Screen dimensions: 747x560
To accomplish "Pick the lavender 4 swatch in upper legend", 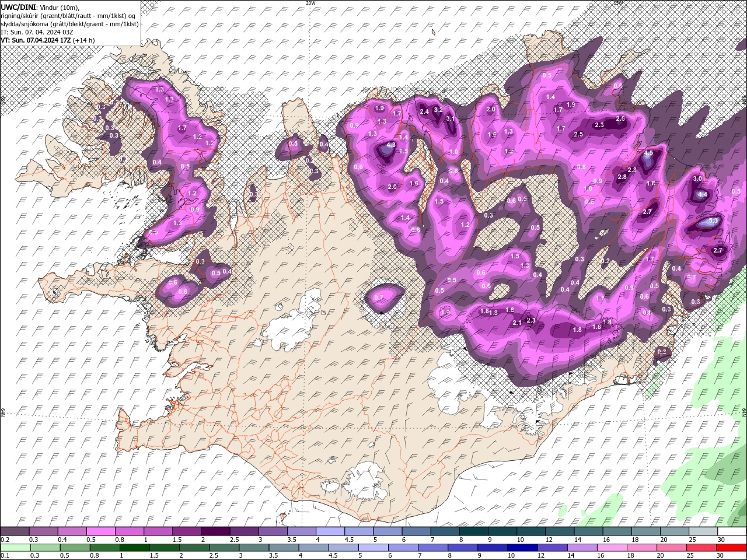I will [x=330, y=531].
